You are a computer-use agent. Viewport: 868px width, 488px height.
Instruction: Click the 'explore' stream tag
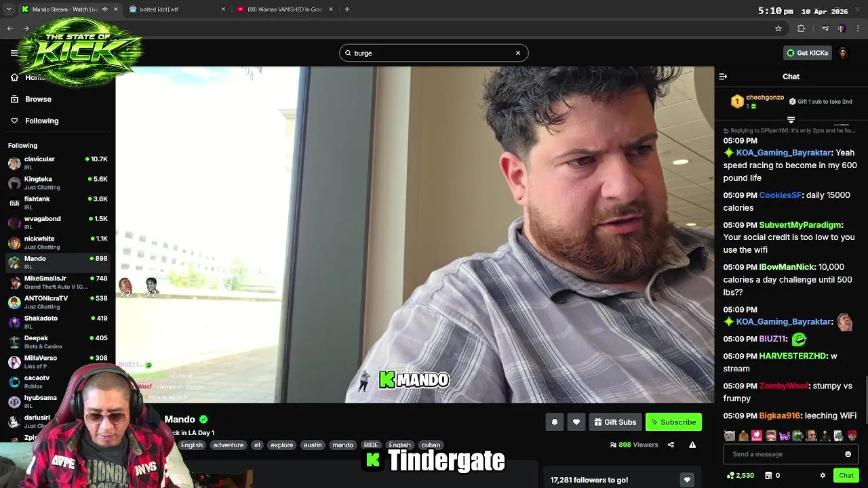[282, 445]
